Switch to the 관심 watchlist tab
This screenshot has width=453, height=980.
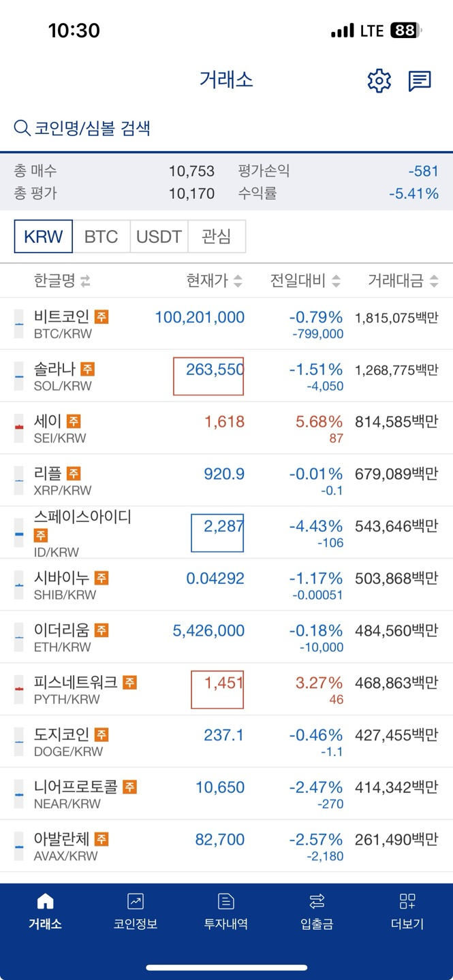(217, 236)
